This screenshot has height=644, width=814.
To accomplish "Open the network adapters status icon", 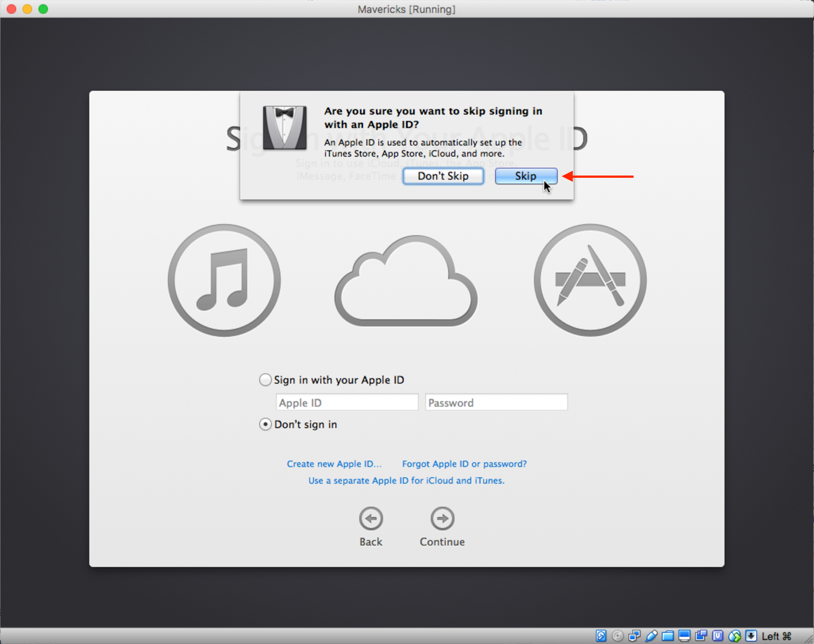I will (635, 636).
